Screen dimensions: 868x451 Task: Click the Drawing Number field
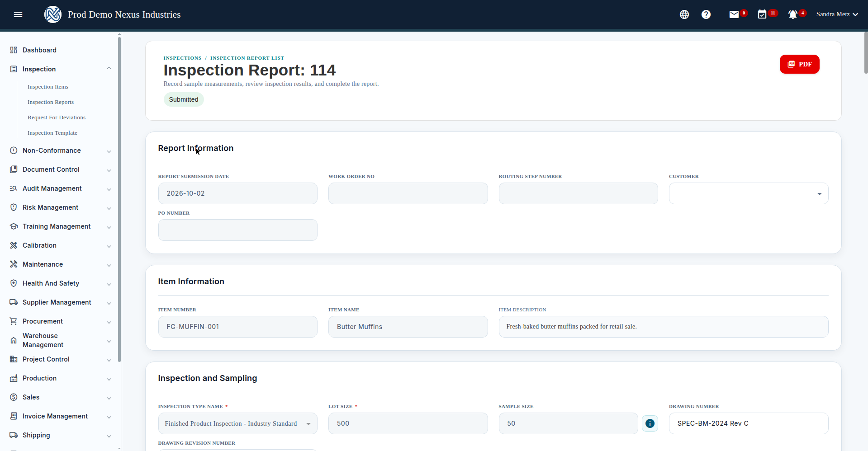(x=749, y=423)
